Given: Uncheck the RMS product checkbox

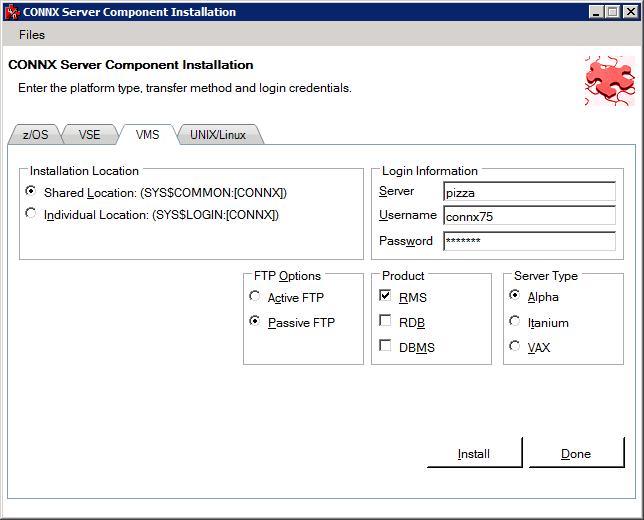Looking at the screenshot, I should click(385, 295).
